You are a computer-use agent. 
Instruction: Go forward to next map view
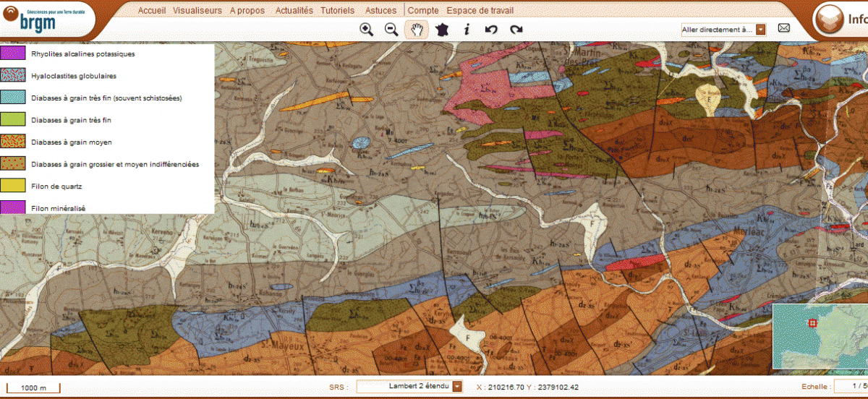pos(516,30)
